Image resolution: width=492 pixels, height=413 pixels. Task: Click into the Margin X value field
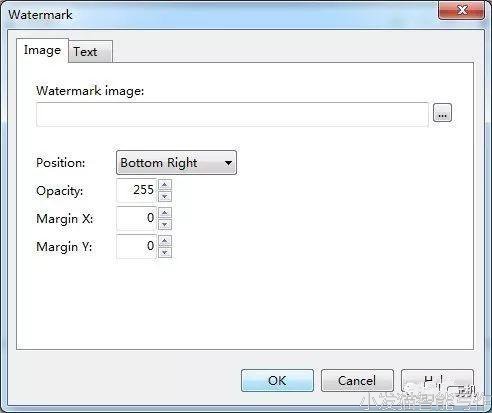pyautogui.click(x=136, y=218)
